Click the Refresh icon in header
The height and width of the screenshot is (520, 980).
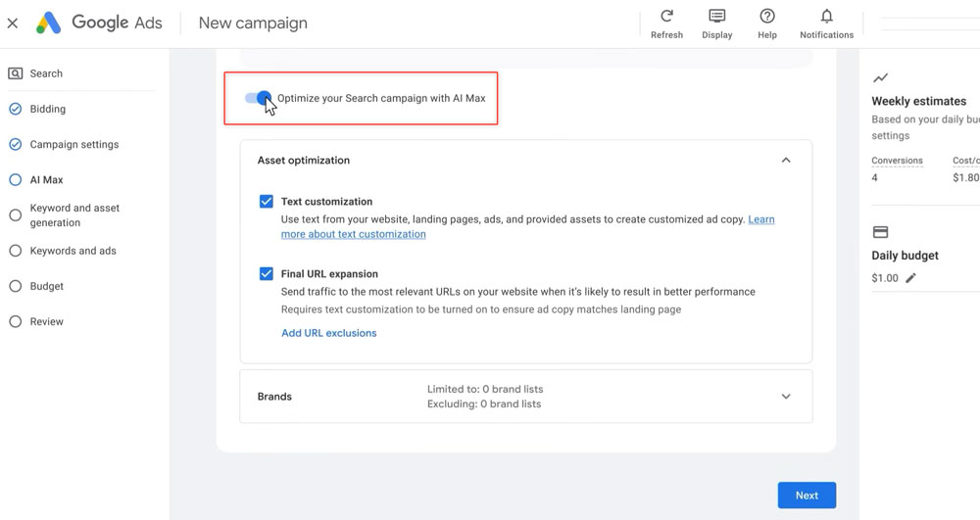click(x=666, y=17)
